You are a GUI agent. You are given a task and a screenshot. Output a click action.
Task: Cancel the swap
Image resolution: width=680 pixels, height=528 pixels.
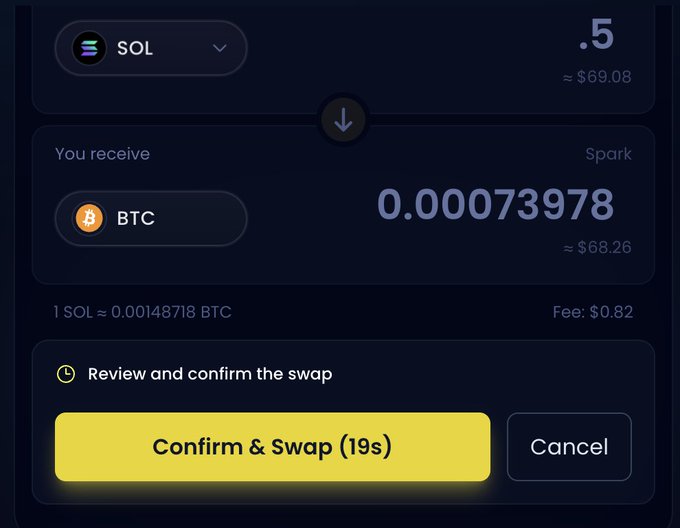tap(569, 446)
